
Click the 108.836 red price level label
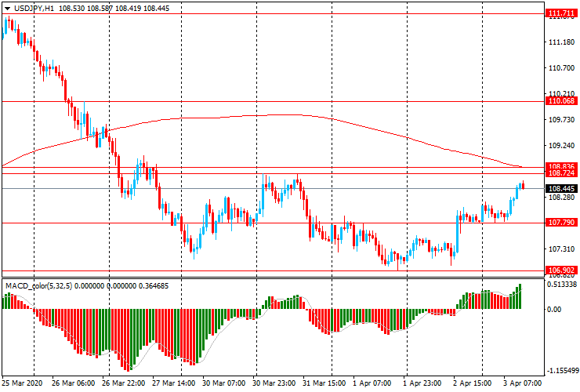[x=561, y=166]
